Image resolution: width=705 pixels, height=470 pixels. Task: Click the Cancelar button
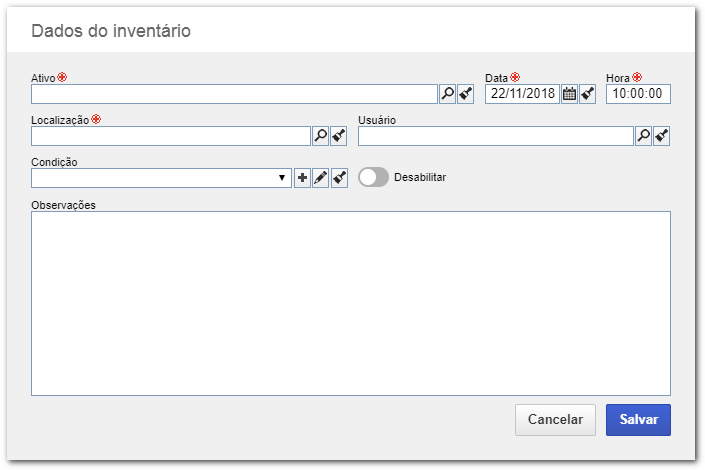555,420
